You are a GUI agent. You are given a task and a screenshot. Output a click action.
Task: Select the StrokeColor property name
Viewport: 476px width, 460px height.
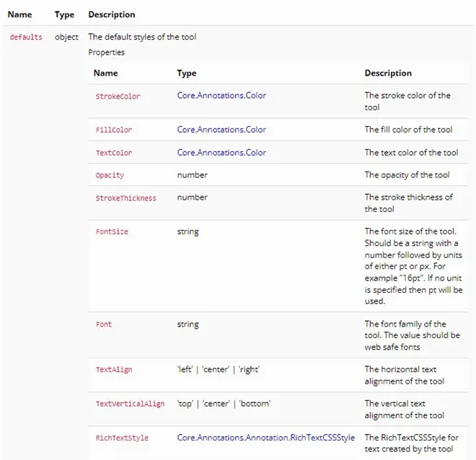pyautogui.click(x=118, y=96)
